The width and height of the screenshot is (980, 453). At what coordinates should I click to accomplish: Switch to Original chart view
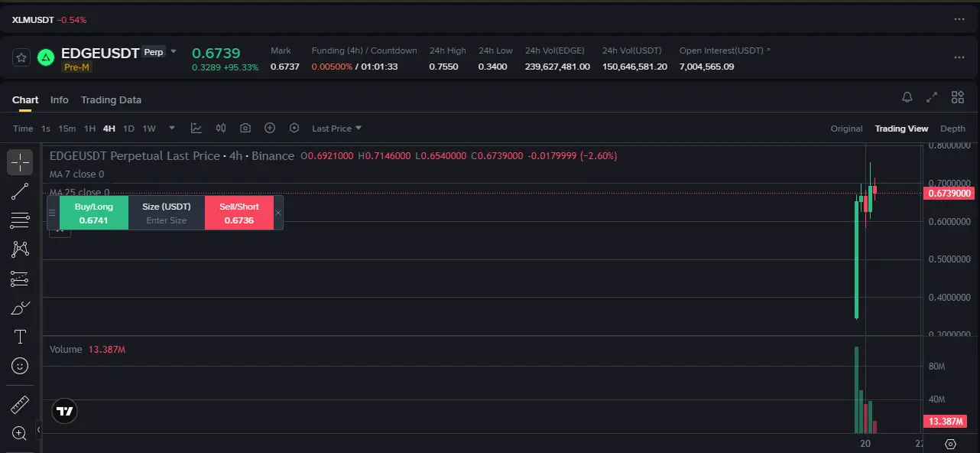(x=846, y=129)
